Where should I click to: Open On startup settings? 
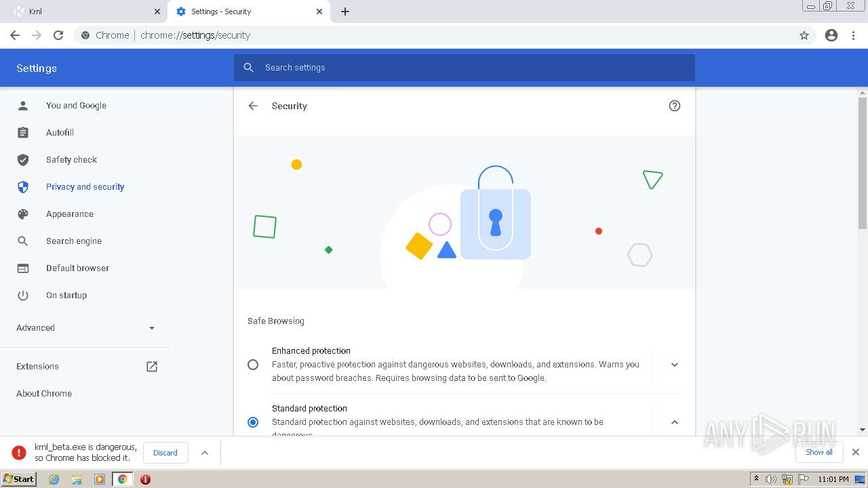(x=66, y=296)
